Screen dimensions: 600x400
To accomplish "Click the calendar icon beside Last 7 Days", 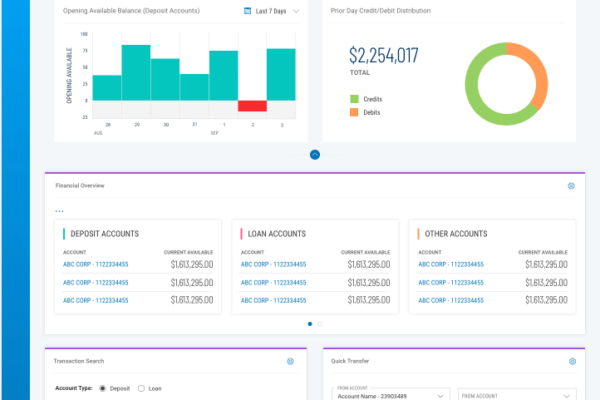I will tap(248, 11).
